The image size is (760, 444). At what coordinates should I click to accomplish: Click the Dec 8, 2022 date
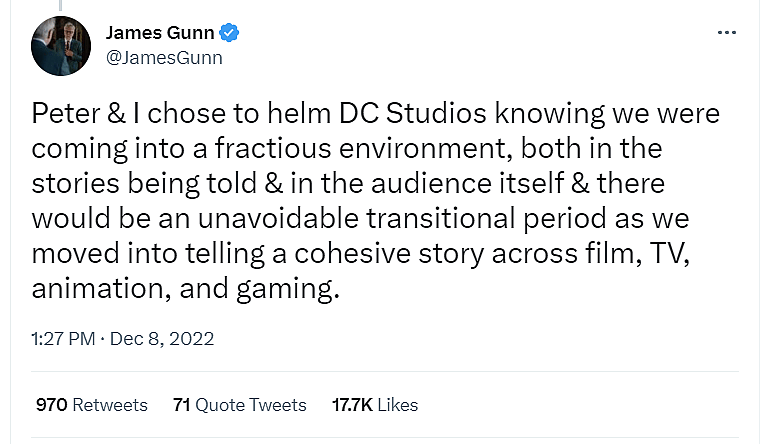(x=162, y=339)
